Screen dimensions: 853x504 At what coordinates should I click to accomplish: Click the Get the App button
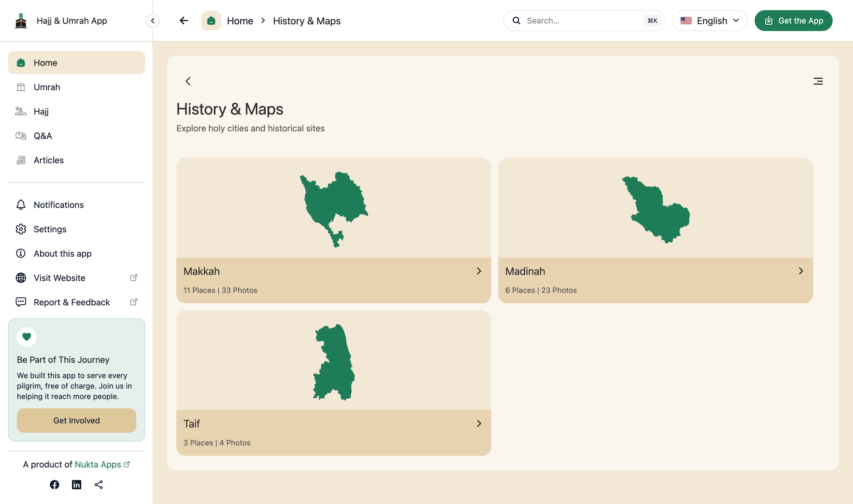pyautogui.click(x=793, y=21)
